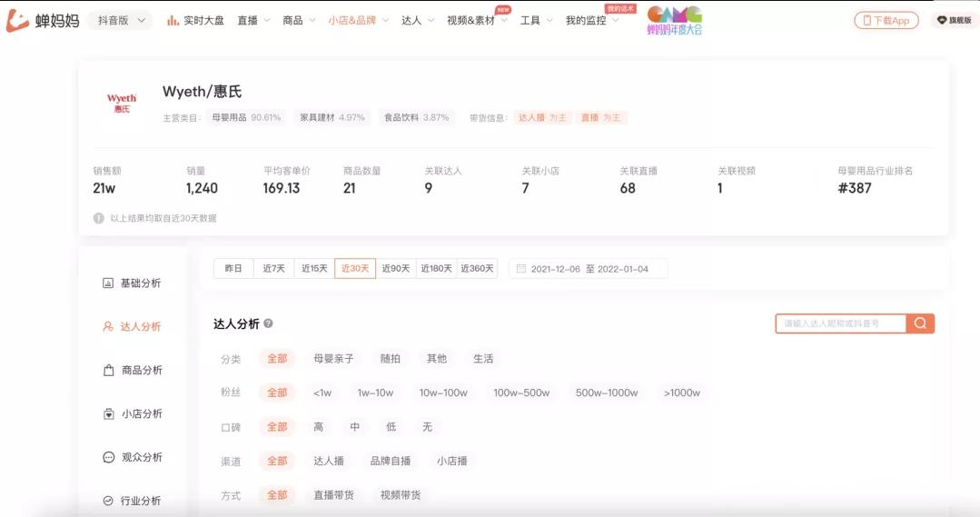Viewport: 980px width, 517px height.
Task: Click the calendar icon in date range
Action: [520, 268]
